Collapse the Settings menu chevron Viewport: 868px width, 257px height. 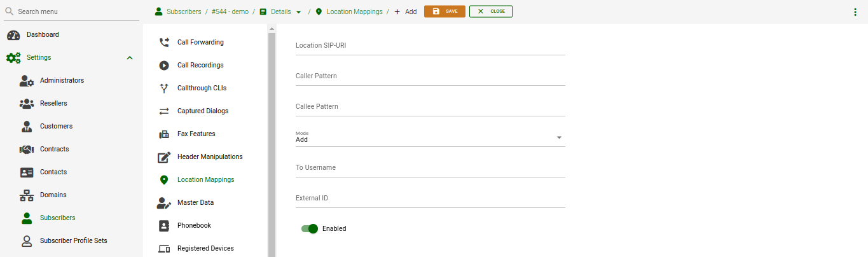click(130, 58)
